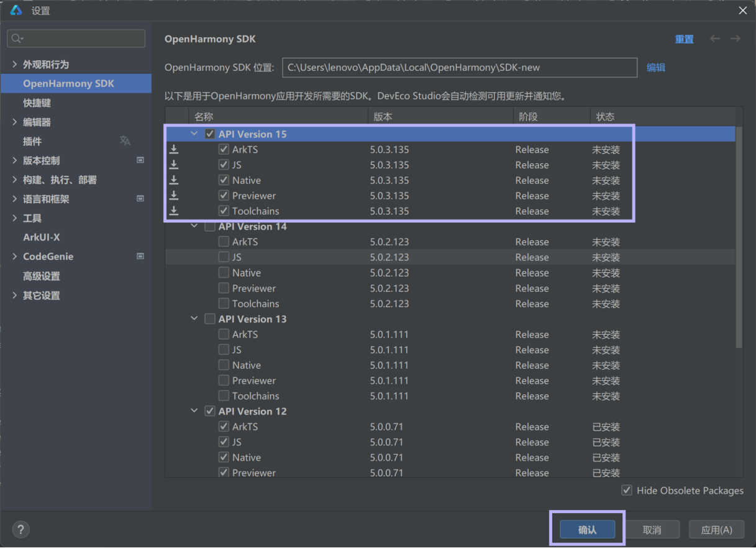Image resolution: width=756 pixels, height=548 pixels.
Task: Click the download icon beside Toolchains 5.0.3.135
Action: [x=174, y=211]
